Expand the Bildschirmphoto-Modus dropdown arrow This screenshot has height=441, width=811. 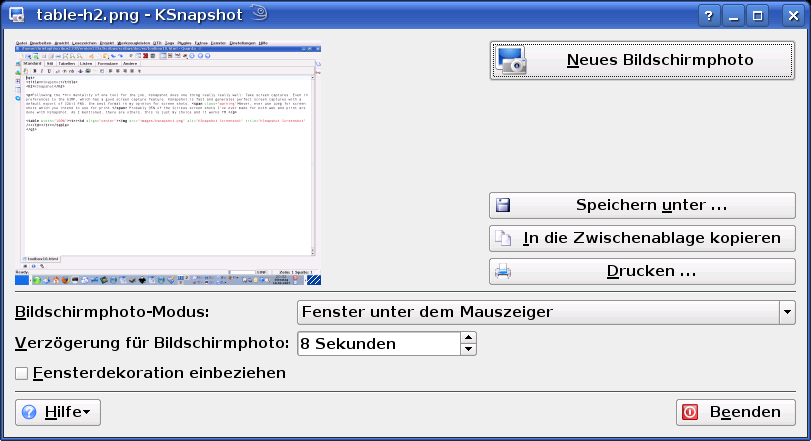[x=786, y=312]
